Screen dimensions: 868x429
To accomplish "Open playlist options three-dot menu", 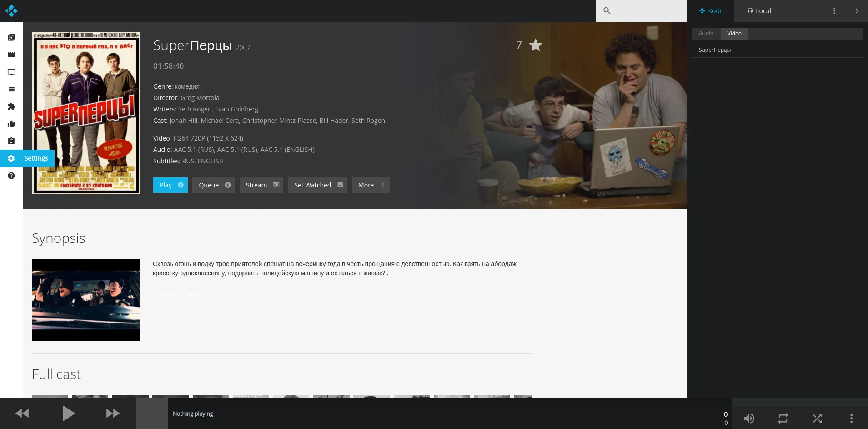I will [834, 11].
